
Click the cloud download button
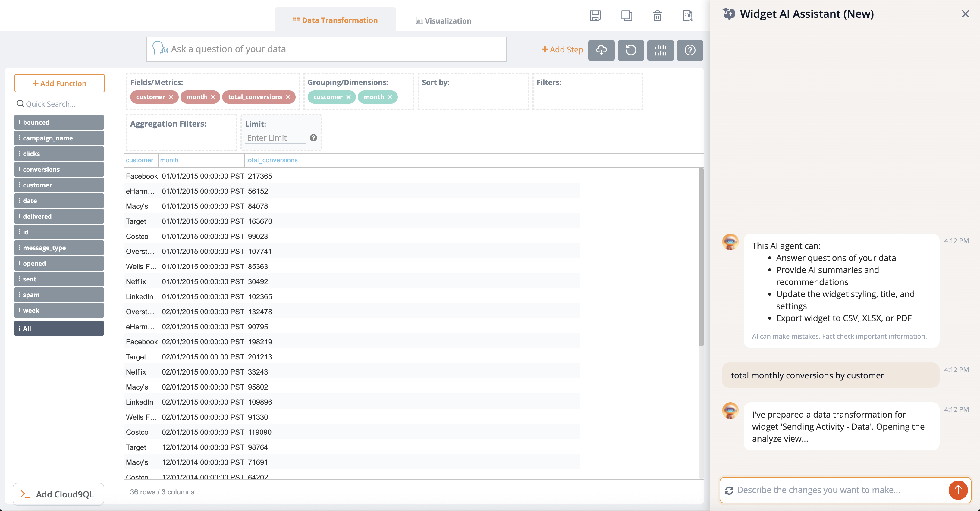point(601,50)
